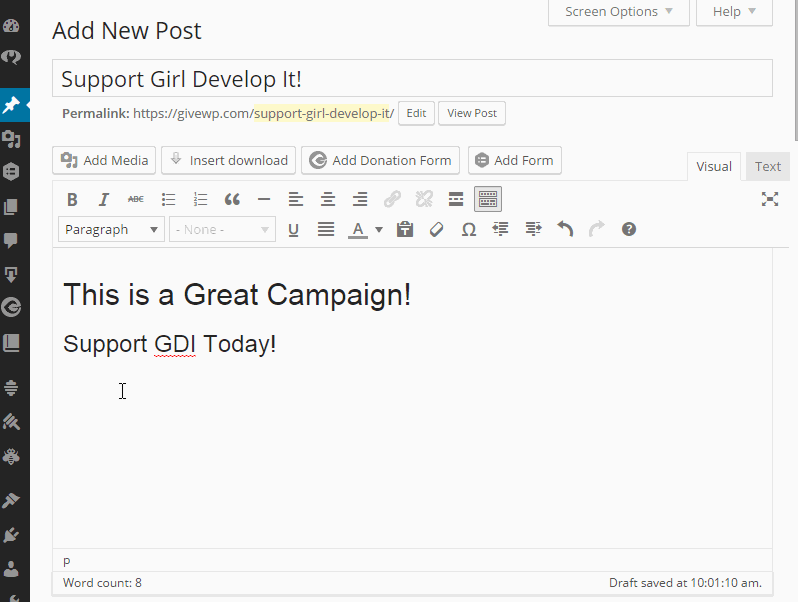This screenshot has width=798, height=602.
Task: Open the Comments menu in sidebar
Action: coord(11,240)
